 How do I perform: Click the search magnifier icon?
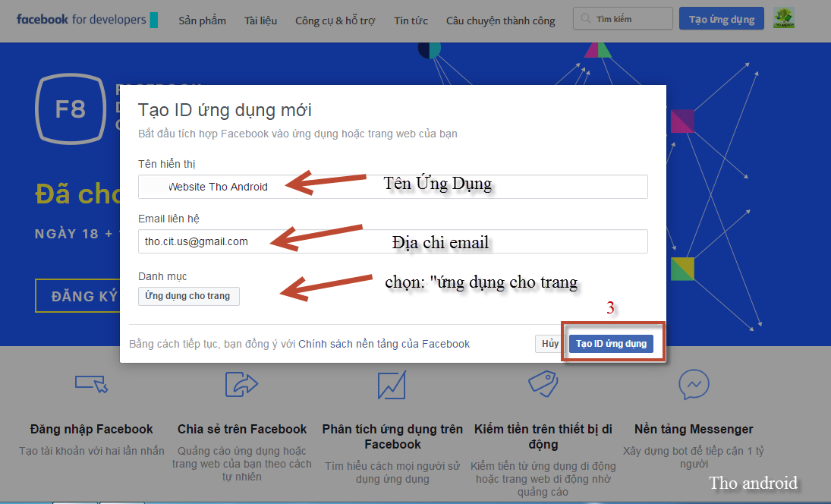[x=585, y=18]
